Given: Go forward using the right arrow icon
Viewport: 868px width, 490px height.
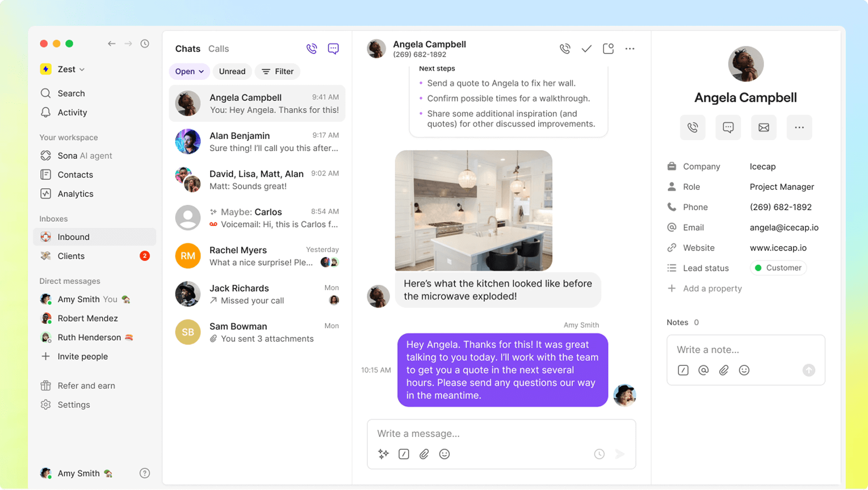Looking at the screenshot, I should coord(128,44).
